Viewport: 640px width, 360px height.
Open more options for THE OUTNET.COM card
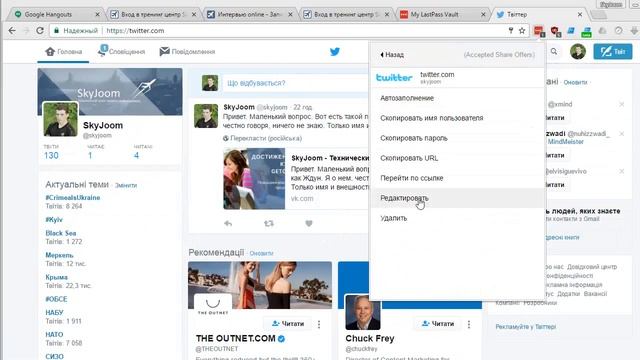319,324
